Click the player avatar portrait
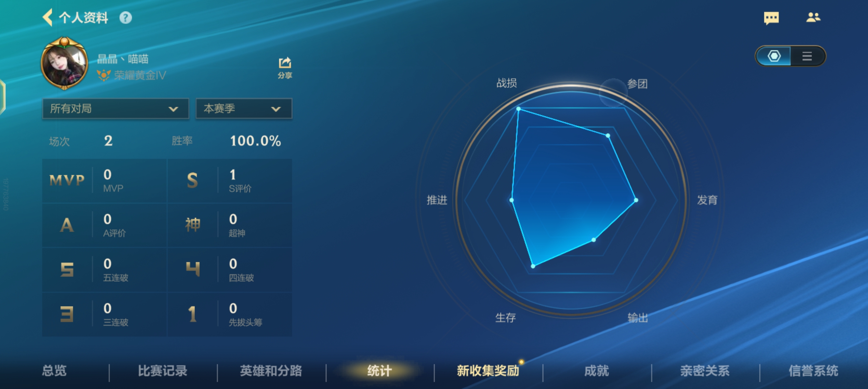Screen dimensions: 868x389 pyautogui.click(x=64, y=63)
